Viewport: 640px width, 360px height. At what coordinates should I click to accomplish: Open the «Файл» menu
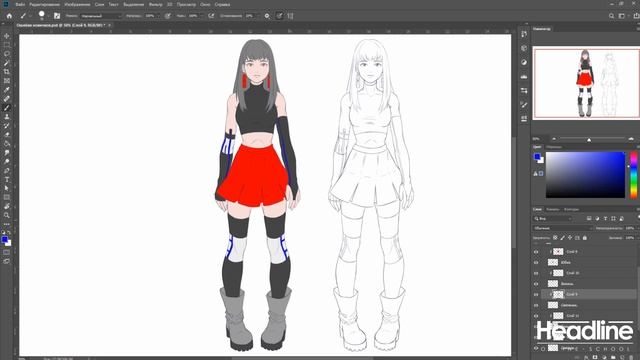[20, 4]
